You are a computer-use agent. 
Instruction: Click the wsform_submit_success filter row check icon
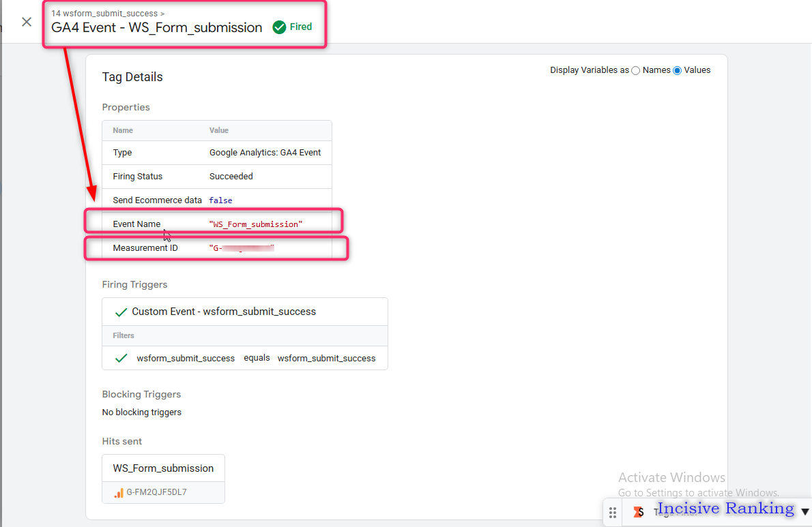[121, 358]
